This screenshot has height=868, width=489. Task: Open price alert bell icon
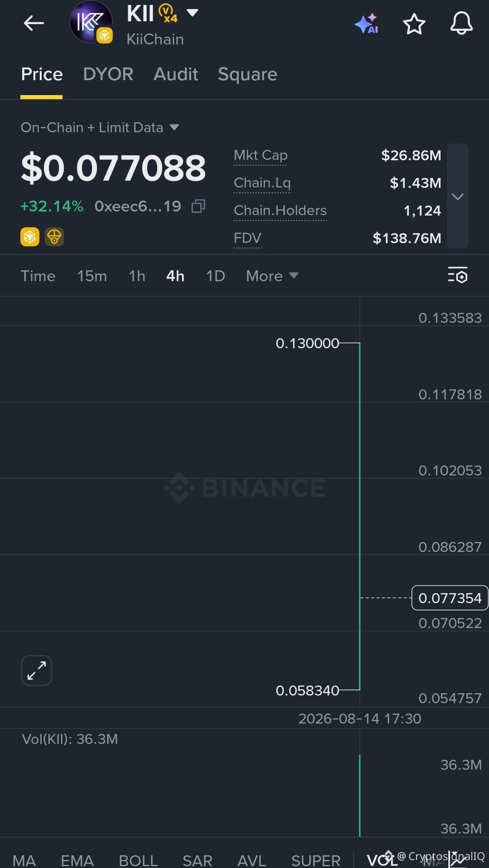coord(461,24)
